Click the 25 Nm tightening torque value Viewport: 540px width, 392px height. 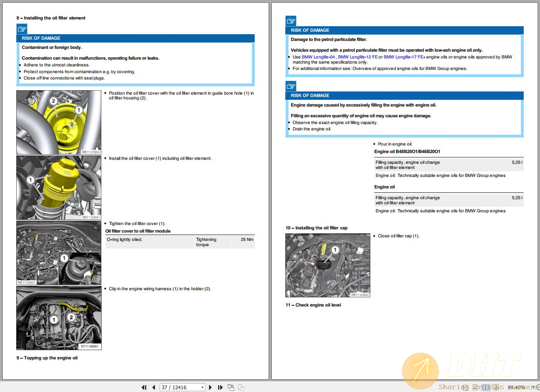tap(247, 239)
